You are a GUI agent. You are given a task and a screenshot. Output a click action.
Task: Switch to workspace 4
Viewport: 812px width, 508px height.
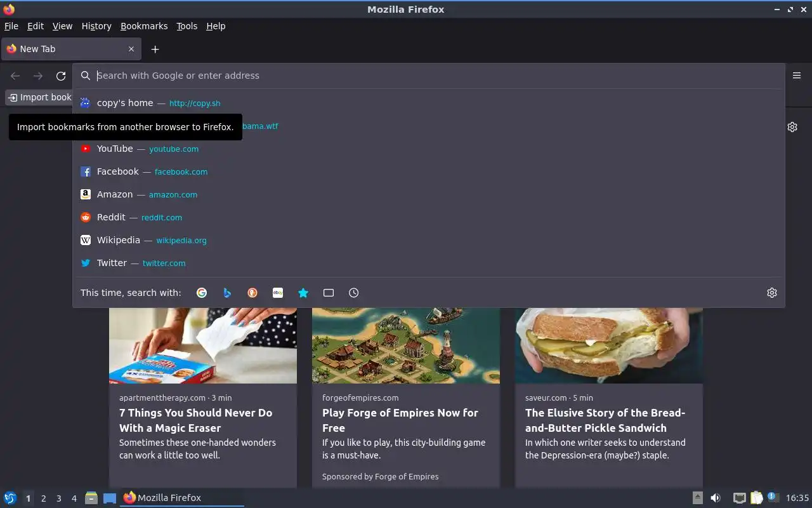(x=74, y=498)
